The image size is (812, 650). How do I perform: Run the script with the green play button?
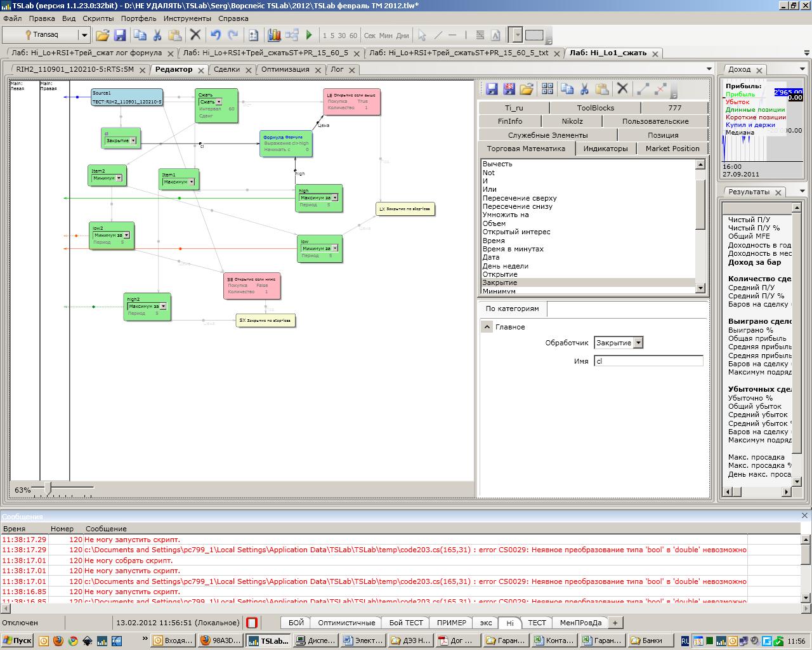pos(310,36)
